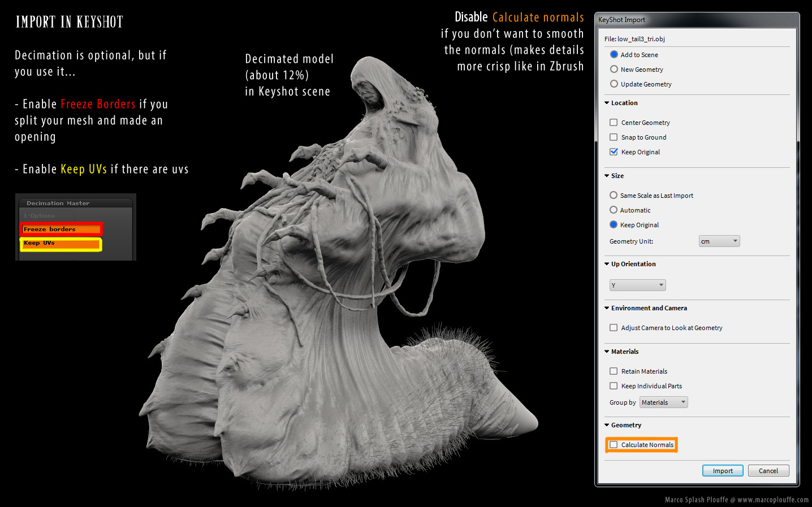Click the File: low_tail3_tri.obj label

[x=634, y=39]
